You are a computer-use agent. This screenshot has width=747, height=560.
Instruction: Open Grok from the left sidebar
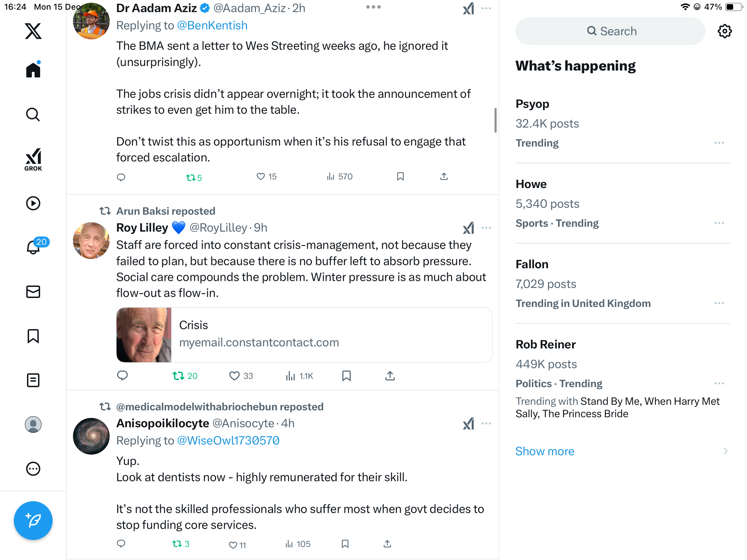tap(33, 160)
